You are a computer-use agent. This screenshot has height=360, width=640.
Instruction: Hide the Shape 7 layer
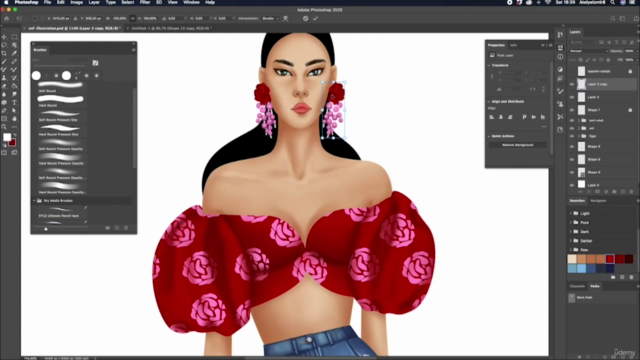[x=572, y=110]
